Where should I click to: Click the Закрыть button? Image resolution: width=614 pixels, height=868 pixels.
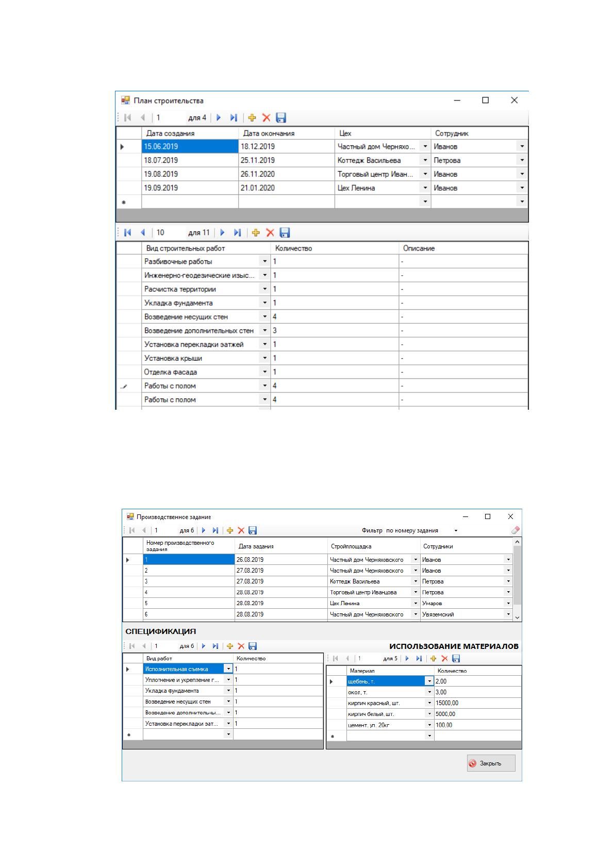(x=491, y=763)
